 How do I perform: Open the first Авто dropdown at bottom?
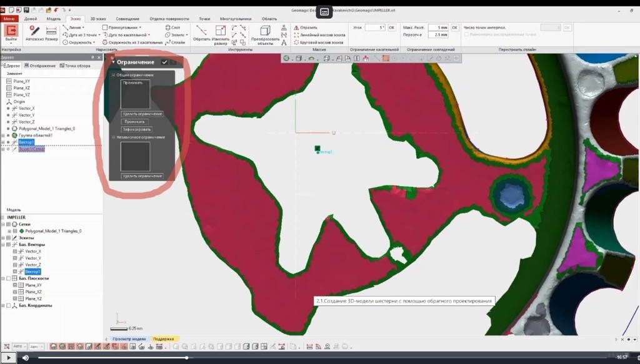(x=19, y=347)
